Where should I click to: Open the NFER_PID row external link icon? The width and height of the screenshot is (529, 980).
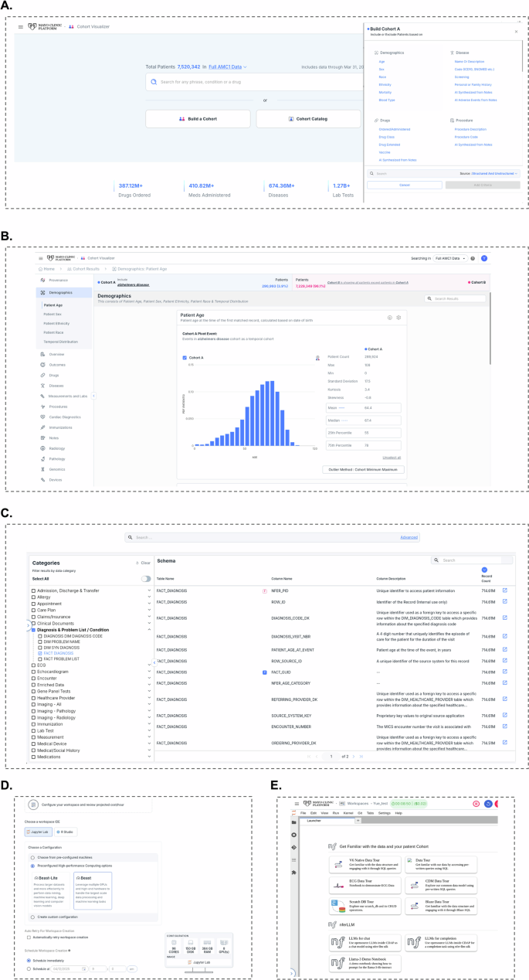click(505, 590)
